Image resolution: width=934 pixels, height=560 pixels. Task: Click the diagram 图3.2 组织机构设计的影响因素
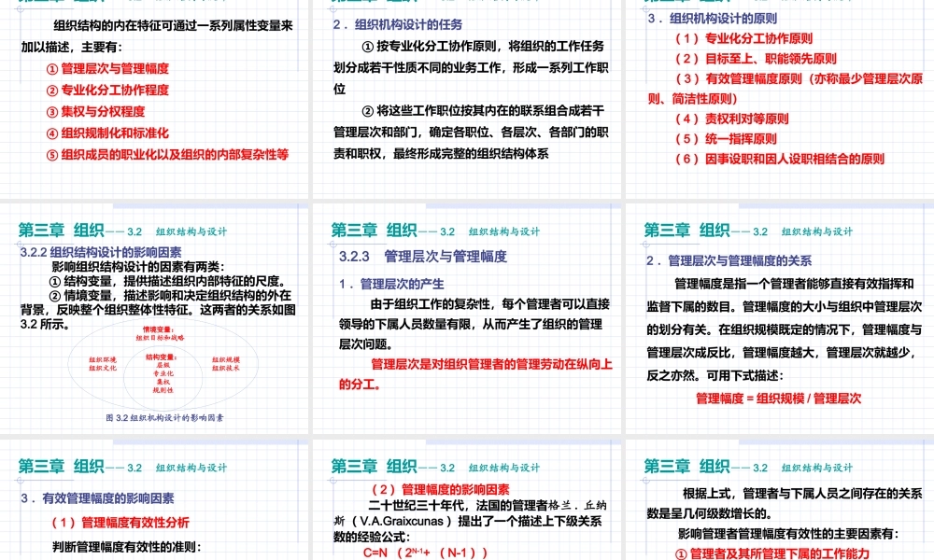[x=168, y=373]
